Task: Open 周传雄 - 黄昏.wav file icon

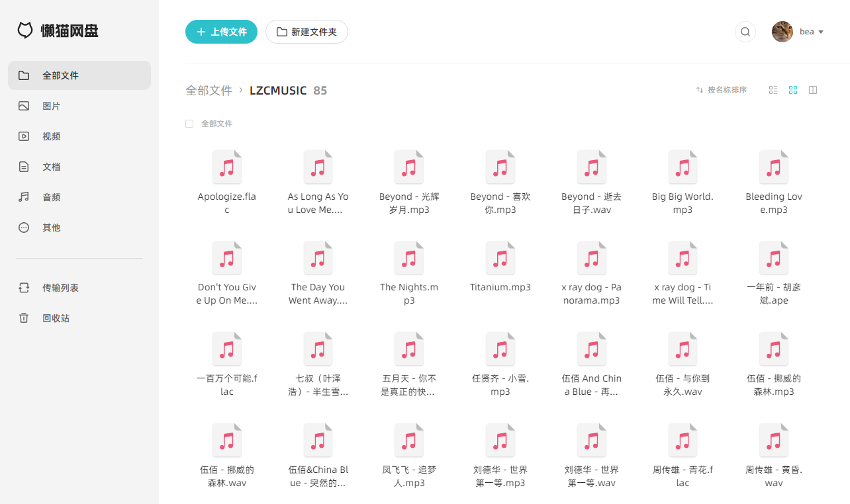Action: [x=774, y=441]
